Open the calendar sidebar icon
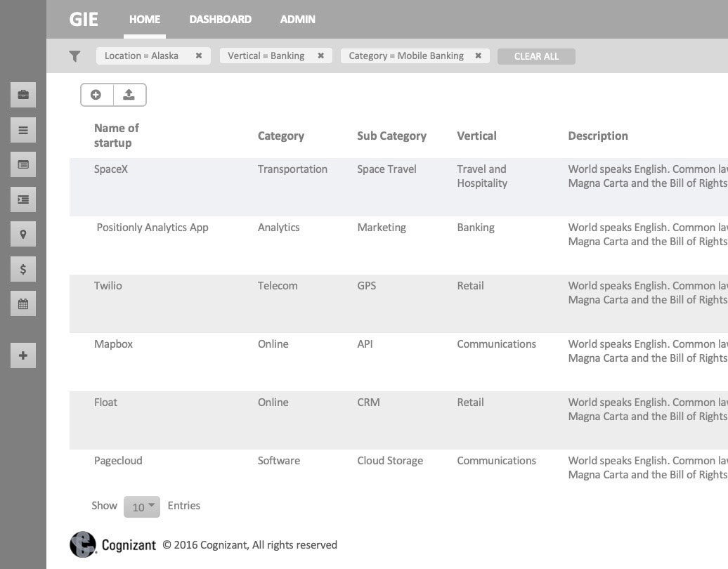Viewport: 728px width, 569px height. tap(23, 304)
